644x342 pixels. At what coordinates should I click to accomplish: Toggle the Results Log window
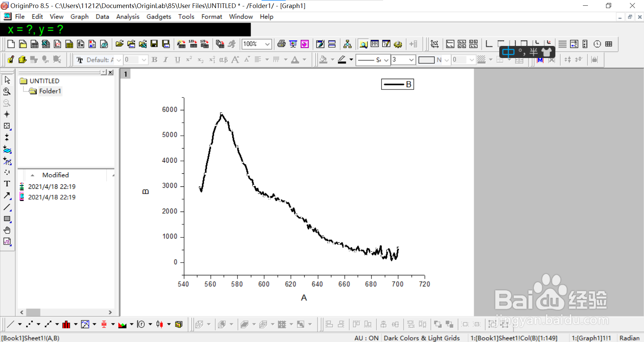pyautogui.click(x=375, y=44)
